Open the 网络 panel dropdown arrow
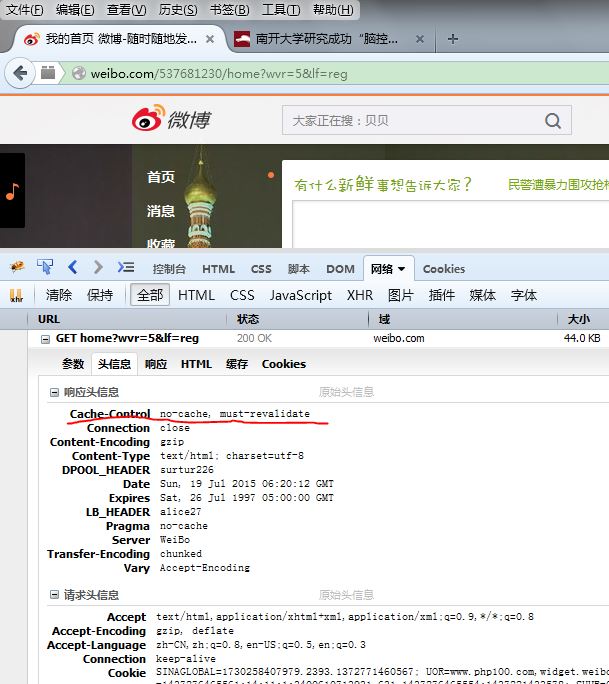609x684 pixels. [x=401, y=269]
